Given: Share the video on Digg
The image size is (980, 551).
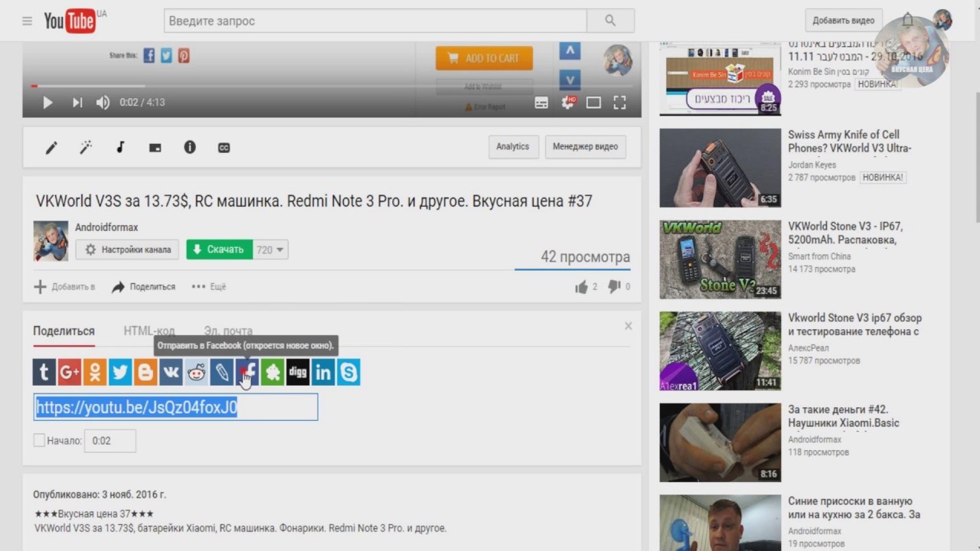Looking at the screenshot, I should pyautogui.click(x=298, y=373).
